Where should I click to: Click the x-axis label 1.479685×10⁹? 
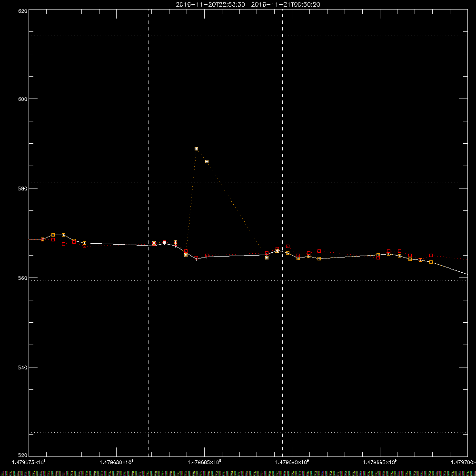tap(204, 462)
